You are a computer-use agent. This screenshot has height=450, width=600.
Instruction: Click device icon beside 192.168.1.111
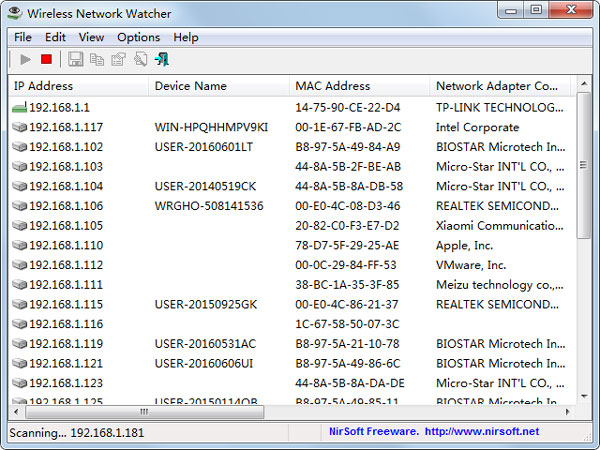point(20,285)
